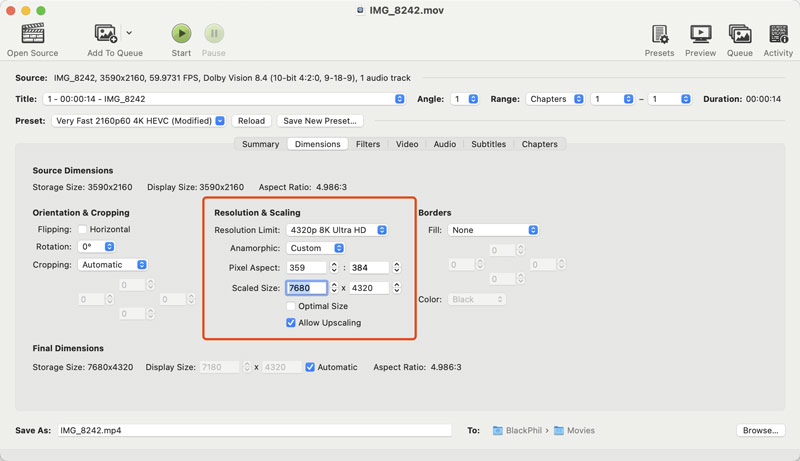Open the Activity log icon

click(777, 34)
